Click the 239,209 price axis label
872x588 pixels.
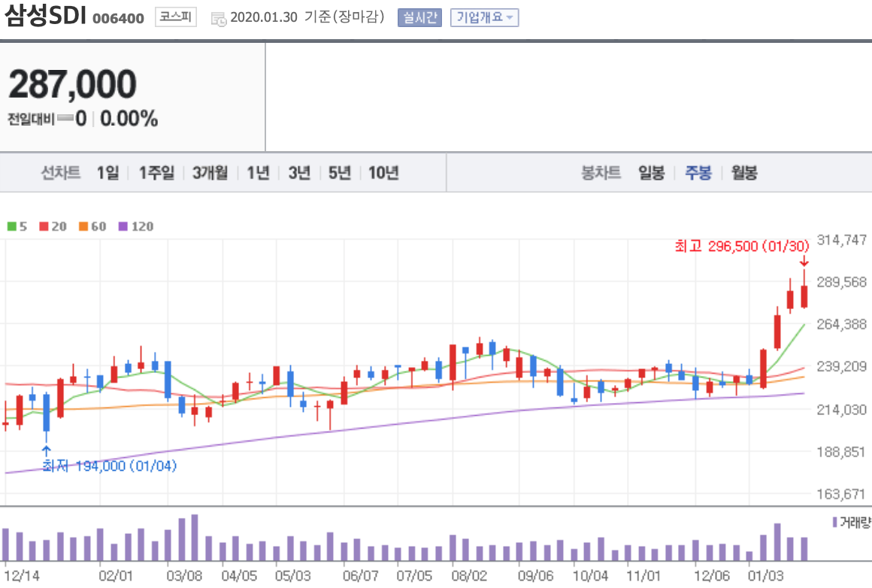pyautogui.click(x=841, y=366)
